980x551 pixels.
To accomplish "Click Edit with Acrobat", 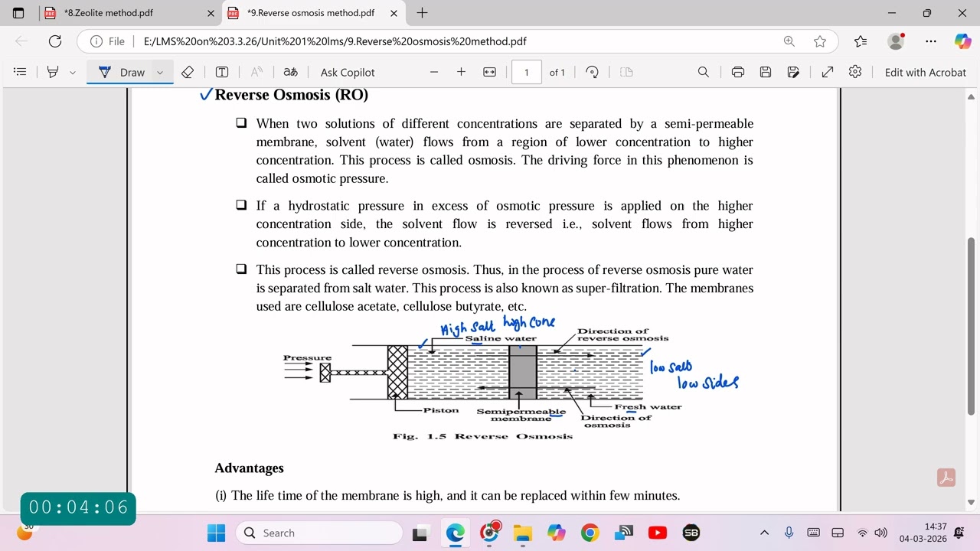I will click(925, 72).
